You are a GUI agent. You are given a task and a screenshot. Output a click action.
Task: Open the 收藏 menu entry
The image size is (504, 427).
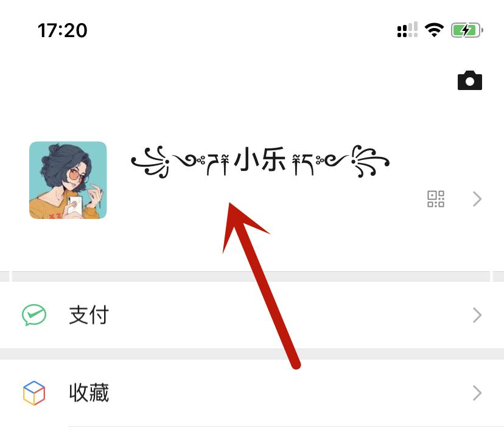click(x=252, y=393)
